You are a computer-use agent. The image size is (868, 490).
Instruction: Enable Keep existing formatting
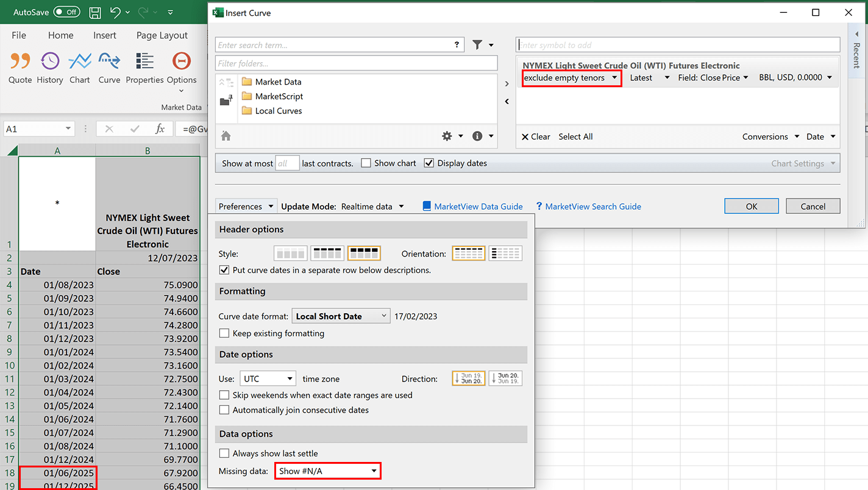(x=224, y=333)
